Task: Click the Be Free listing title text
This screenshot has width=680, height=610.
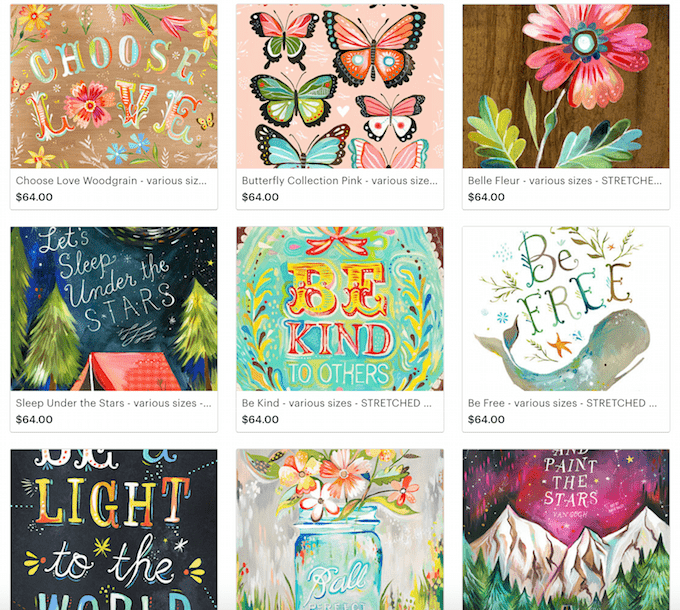Action: coord(562,403)
